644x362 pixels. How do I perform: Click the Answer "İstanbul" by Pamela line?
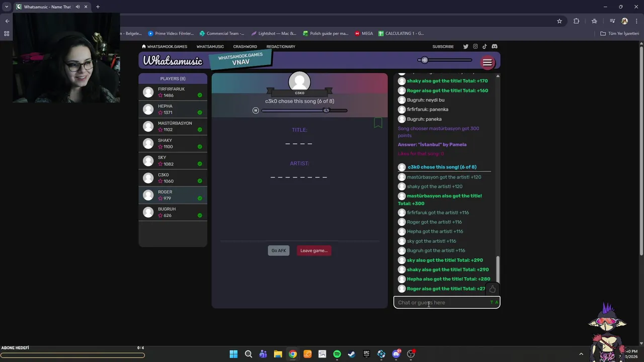[x=432, y=144]
